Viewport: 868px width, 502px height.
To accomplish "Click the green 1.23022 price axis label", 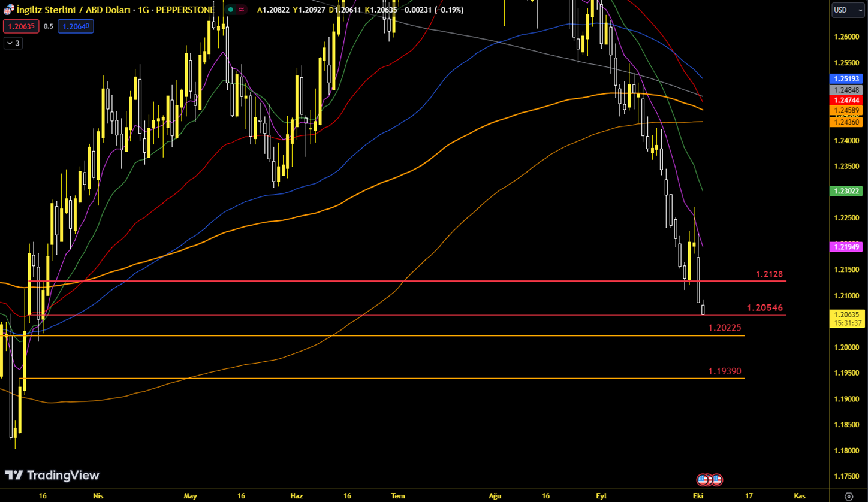I will [846, 191].
